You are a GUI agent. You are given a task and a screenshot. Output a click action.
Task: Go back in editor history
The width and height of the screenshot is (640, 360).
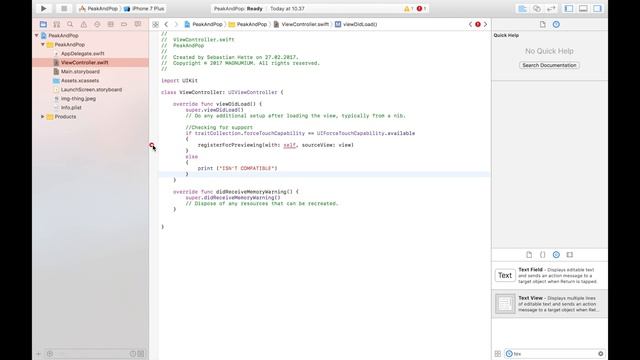coord(166,24)
